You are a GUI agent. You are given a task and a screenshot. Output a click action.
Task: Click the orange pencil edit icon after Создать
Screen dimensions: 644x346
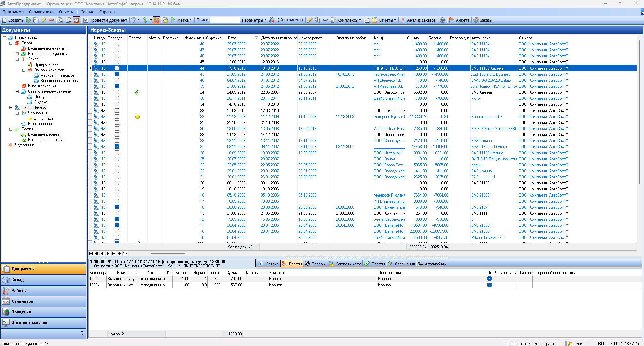(x=44, y=20)
